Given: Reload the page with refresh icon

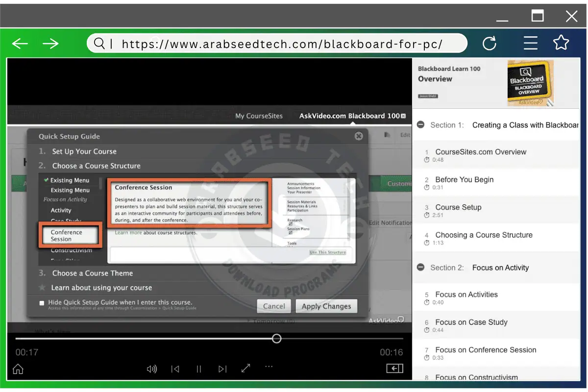Looking at the screenshot, I should [489, 44].
